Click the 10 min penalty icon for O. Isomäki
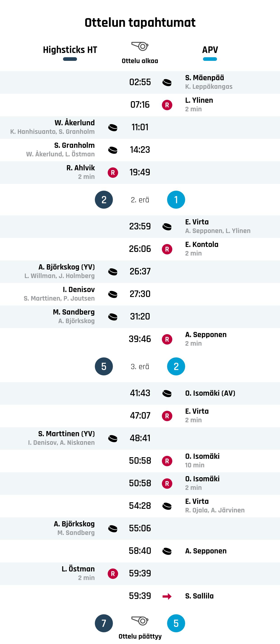Viewport: 280px width, 644px height. point(167,461)
